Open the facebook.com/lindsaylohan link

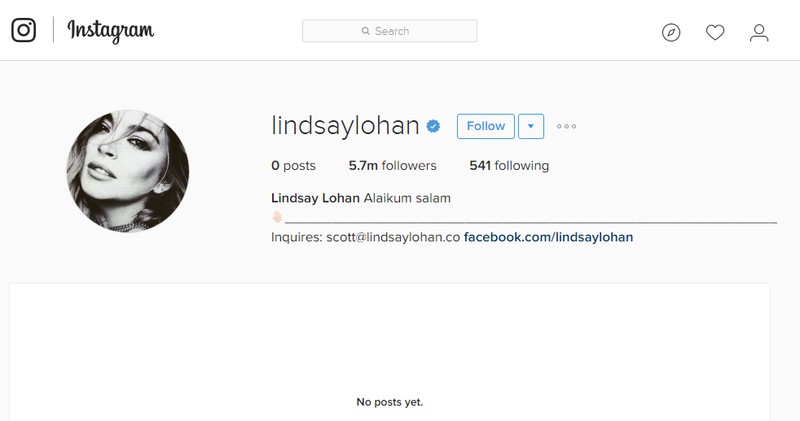tap(548, 237)
